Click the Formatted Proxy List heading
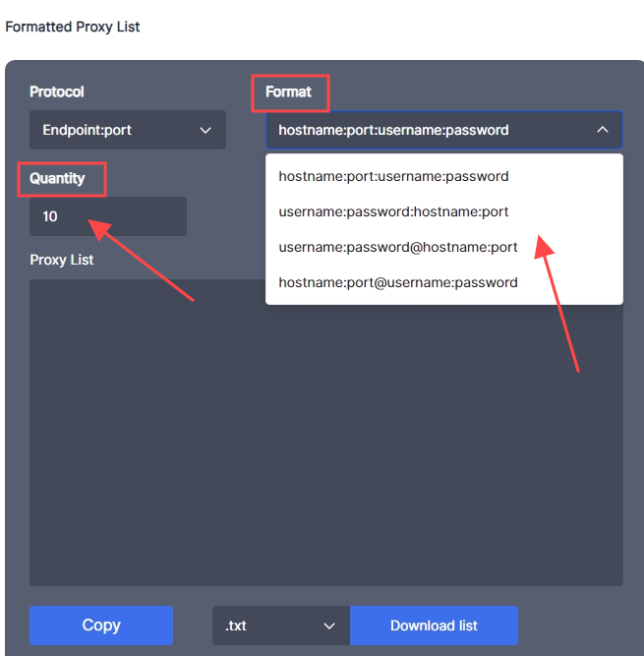 point(73,27)
